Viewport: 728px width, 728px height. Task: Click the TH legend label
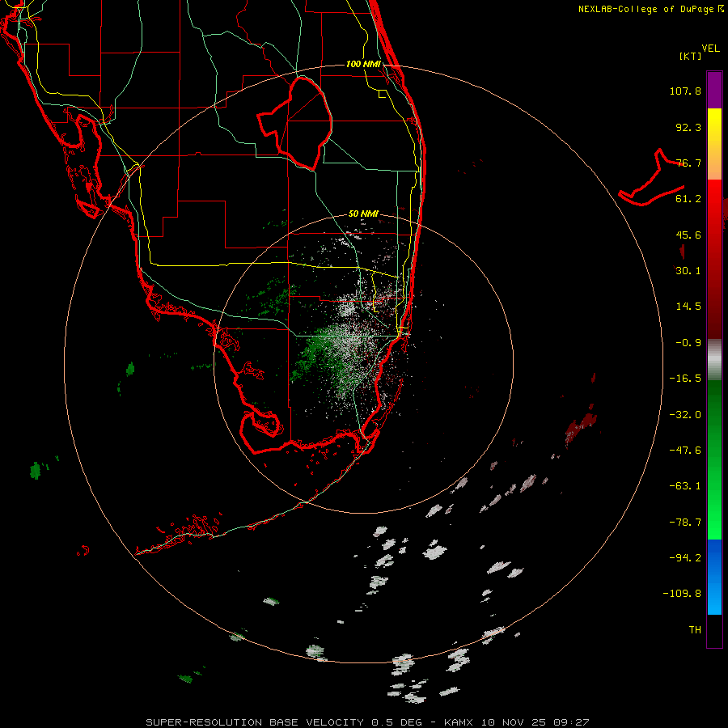tap(695, 630)
